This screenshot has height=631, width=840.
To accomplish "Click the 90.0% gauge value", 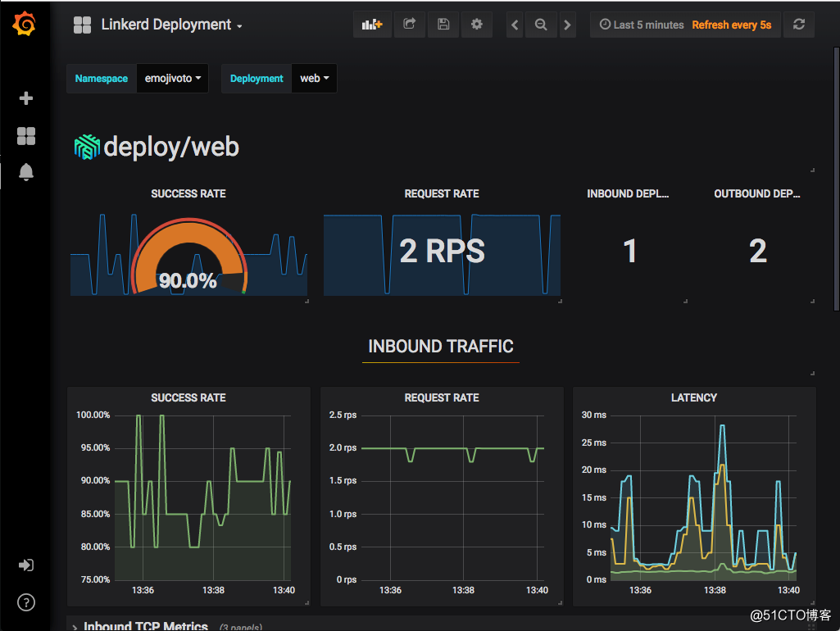I will (188, 281).
